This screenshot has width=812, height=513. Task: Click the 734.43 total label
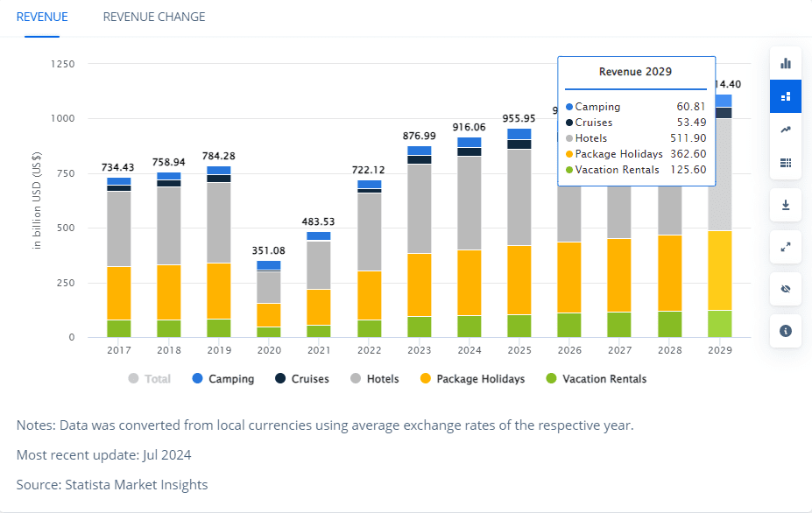point(117,167)
